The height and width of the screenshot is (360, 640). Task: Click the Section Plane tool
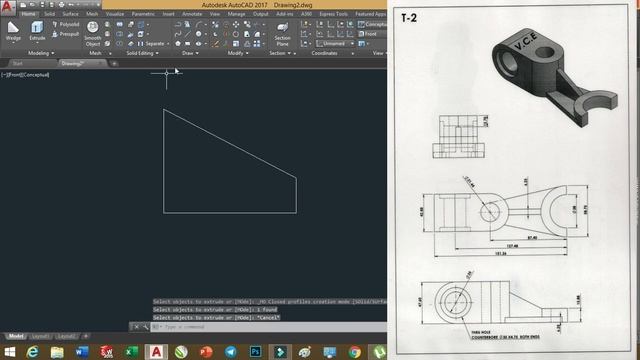pyautogui.click(x=282, y=34)
